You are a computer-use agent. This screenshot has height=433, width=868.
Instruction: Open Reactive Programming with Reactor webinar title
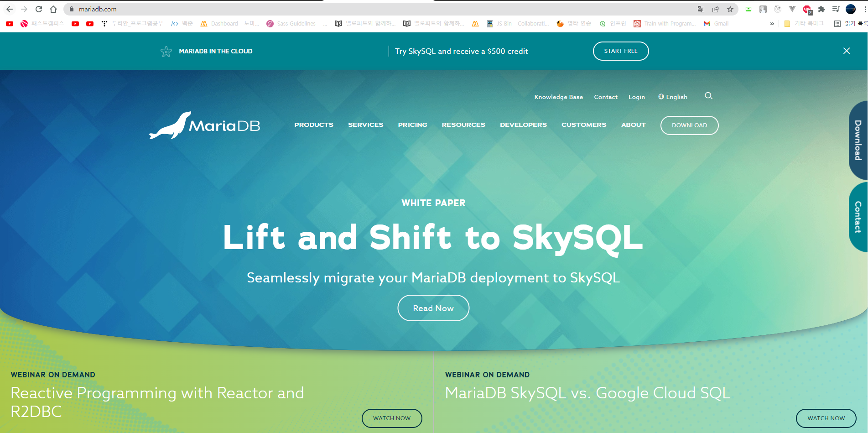(157, 402)
